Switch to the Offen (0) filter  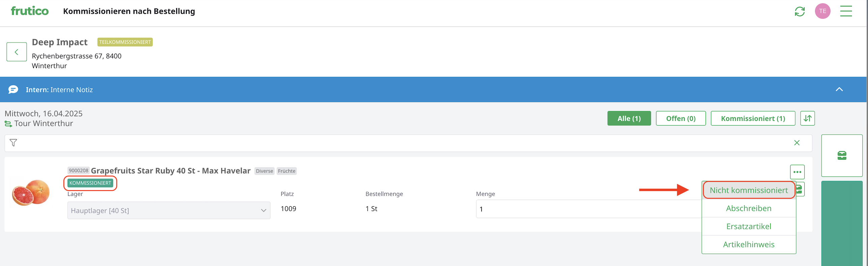pos(680,118)
